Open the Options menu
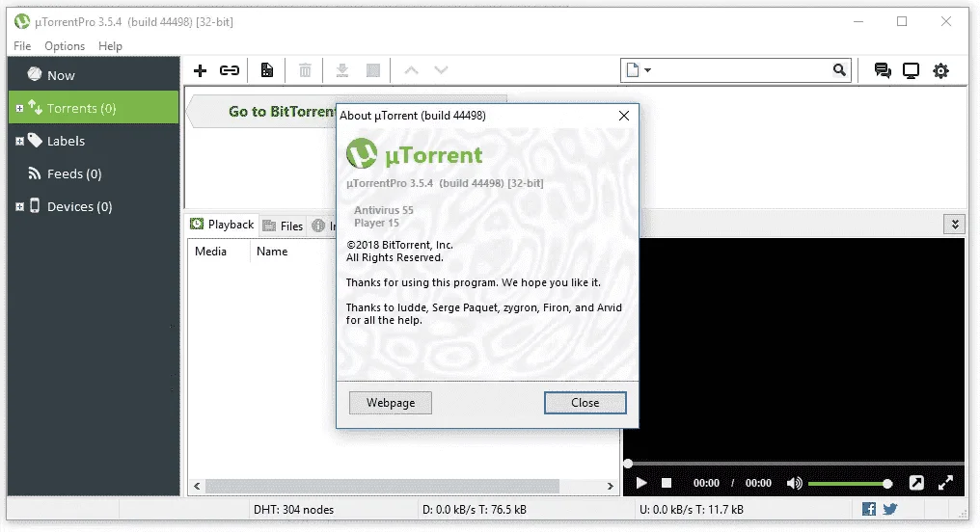The image size is (980, 532). click(65, 46)
